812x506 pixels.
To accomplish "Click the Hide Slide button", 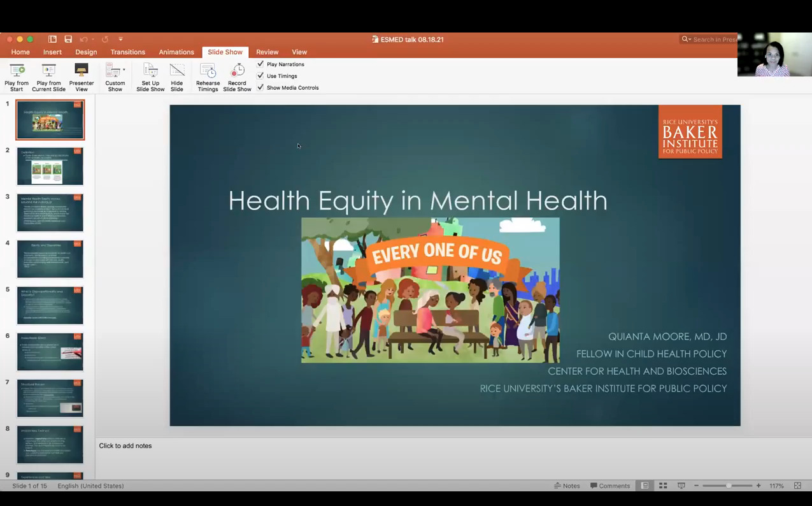I will tap(177, 77).
